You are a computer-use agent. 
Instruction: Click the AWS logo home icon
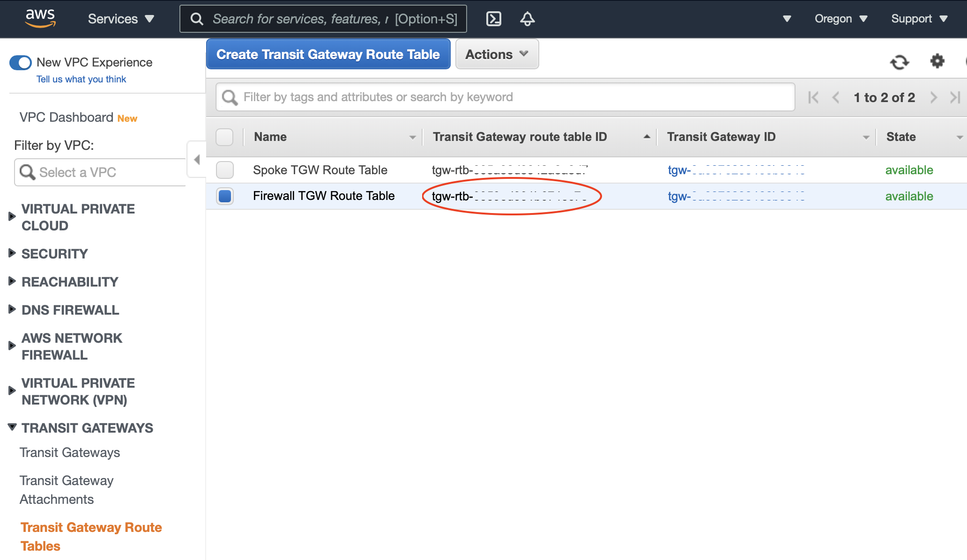[40, 19]
